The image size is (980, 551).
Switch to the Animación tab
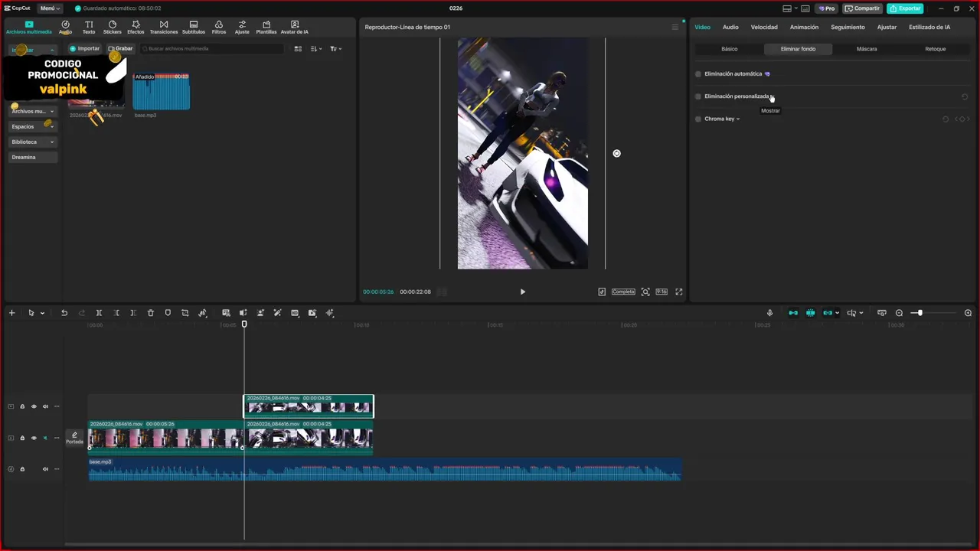tap(804, 28)
